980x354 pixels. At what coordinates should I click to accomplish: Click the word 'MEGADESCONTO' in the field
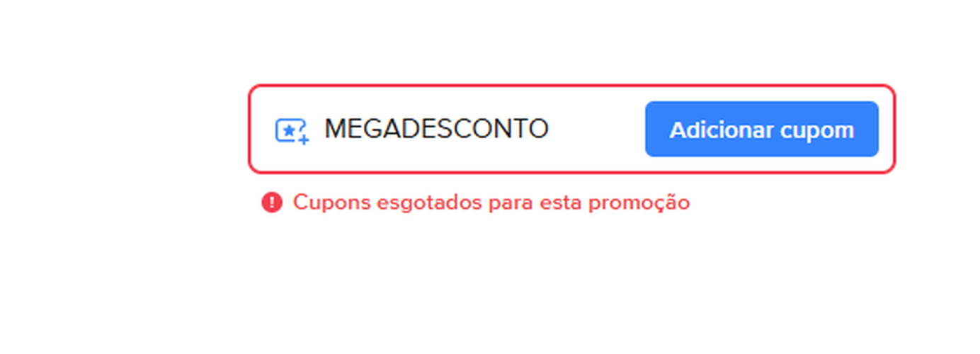436,129
